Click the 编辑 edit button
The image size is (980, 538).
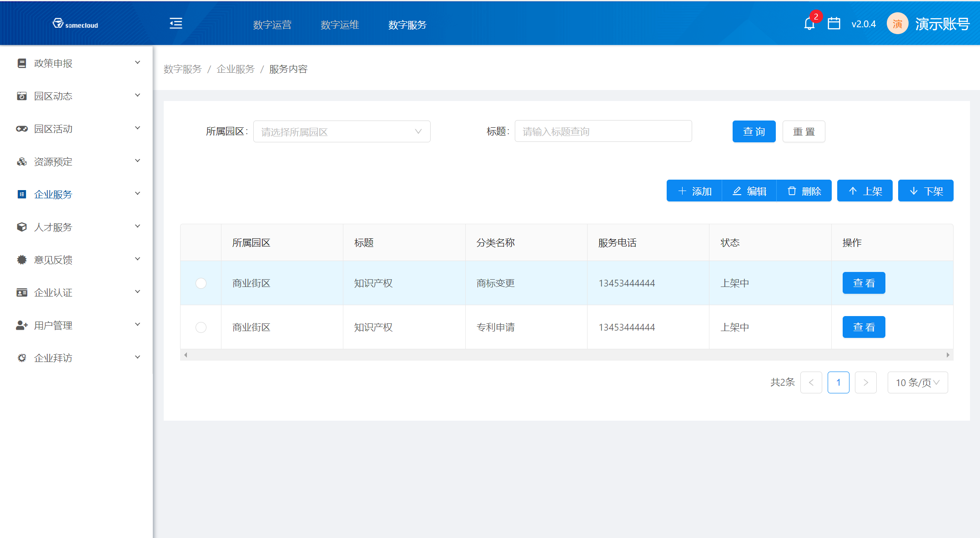(x=749, y=191)
